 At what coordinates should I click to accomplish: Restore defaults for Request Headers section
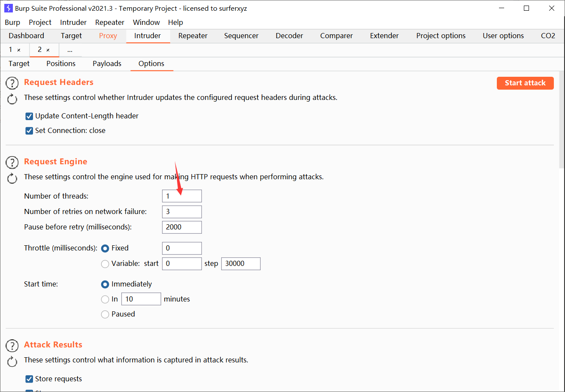(x=12, y=99)
